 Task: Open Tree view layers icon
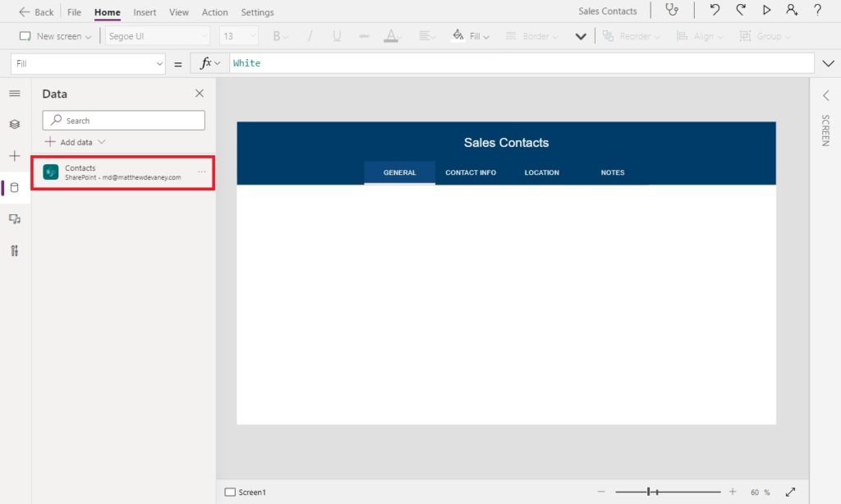[15, 125]
